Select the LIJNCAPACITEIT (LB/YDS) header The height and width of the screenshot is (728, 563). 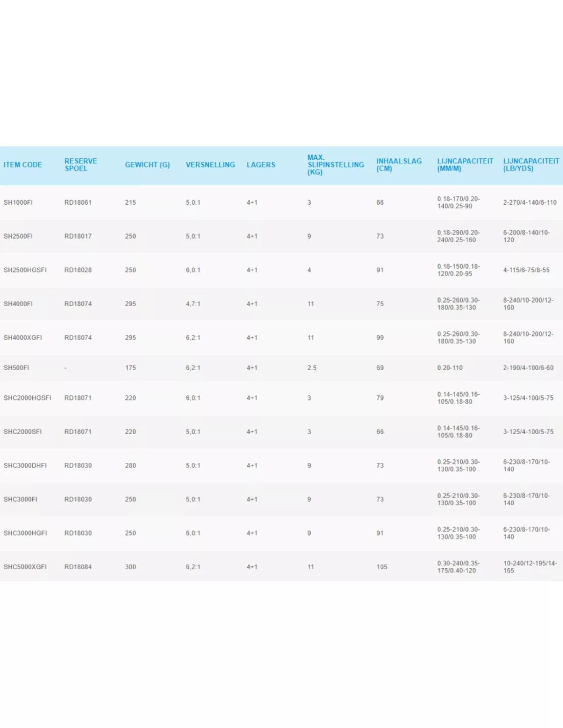point(531,165)
